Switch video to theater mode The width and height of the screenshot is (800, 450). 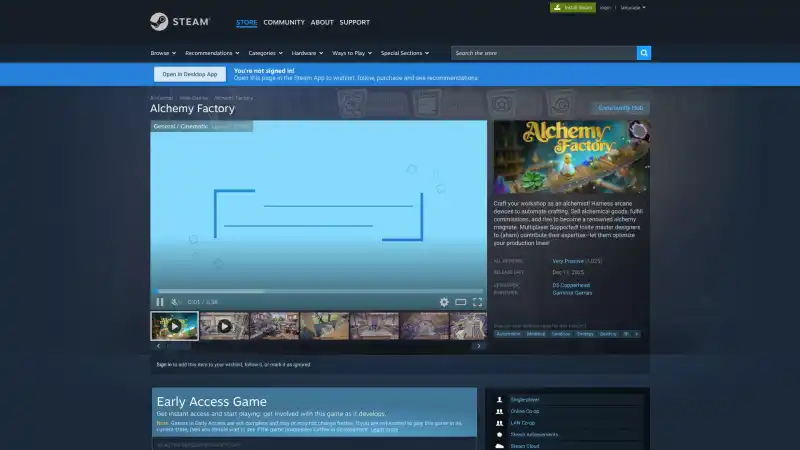[461, 302]
